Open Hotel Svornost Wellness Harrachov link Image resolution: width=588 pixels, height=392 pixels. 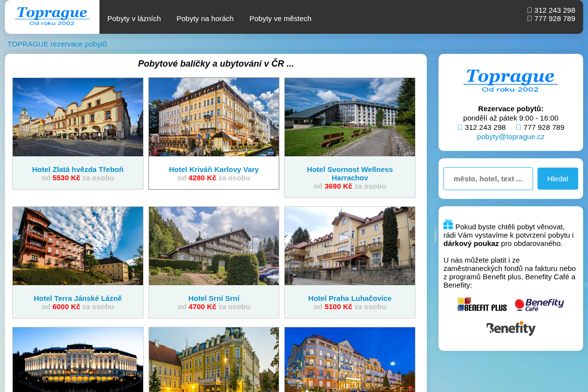350,173
